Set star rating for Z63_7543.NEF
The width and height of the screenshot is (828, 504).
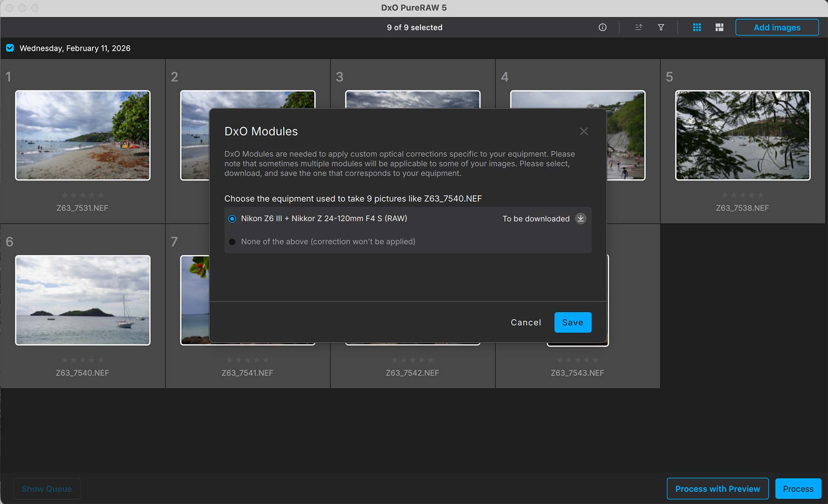tap(577, 360)
